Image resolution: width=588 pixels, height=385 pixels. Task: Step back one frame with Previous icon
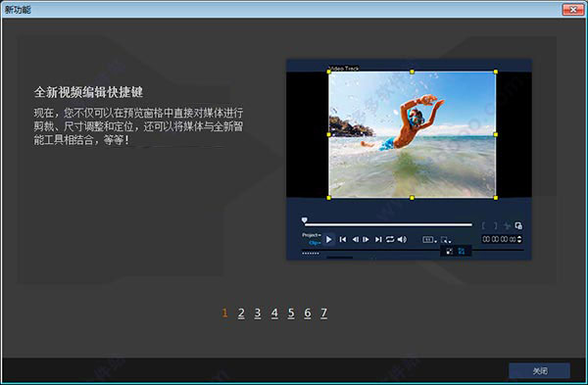355,239
